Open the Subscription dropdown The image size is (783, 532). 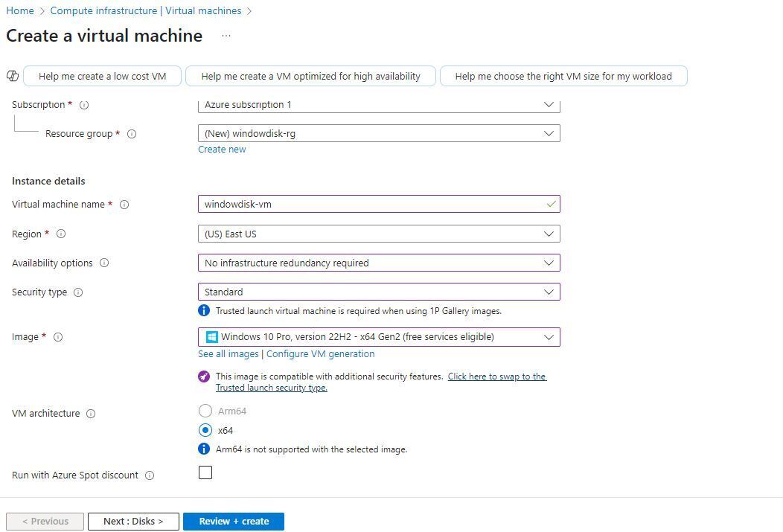[x=379, y=105]
